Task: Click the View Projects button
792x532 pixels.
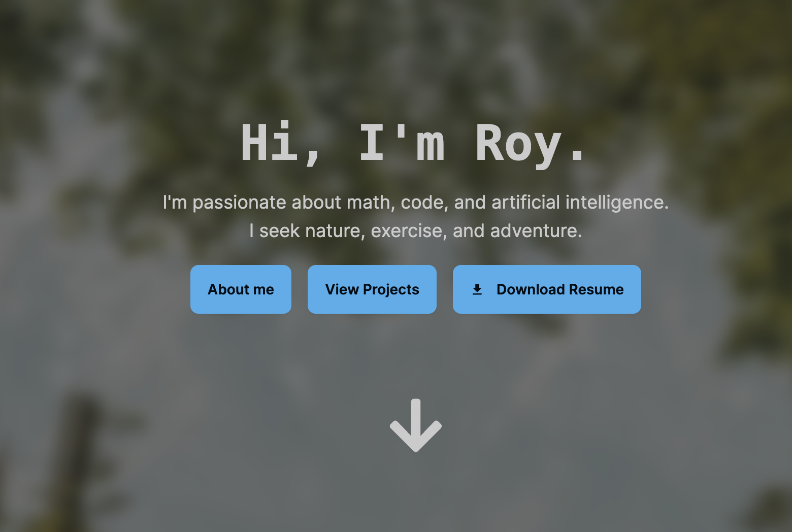Action: (372, 289)
